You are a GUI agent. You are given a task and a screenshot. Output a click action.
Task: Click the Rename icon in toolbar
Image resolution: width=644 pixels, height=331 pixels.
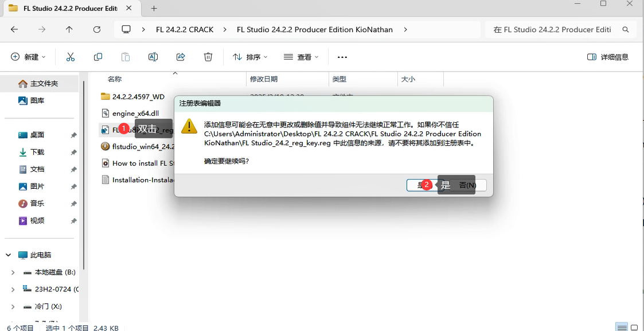pyautogui.click(x=153, y=57)
